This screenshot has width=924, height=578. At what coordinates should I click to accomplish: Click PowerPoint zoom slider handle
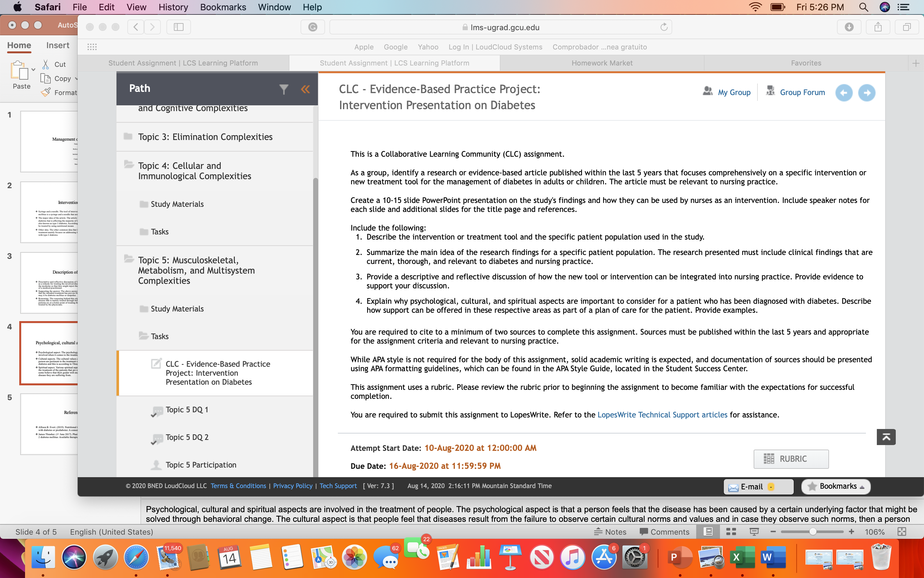pos(812,532)
